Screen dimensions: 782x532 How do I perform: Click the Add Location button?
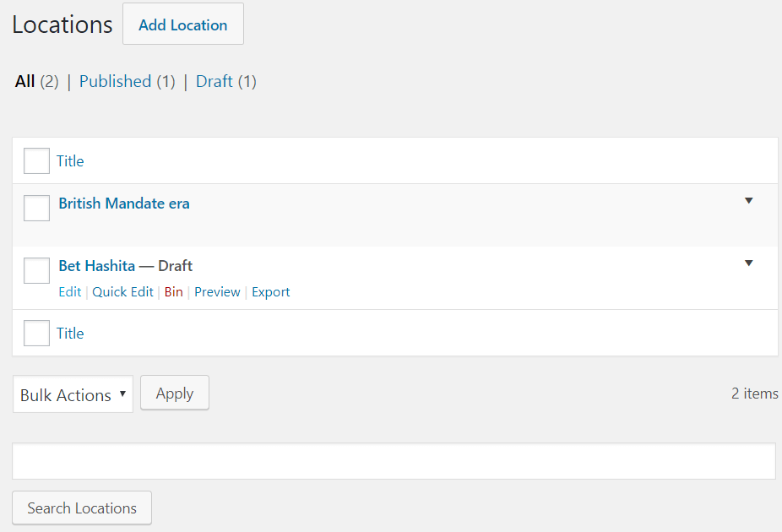coord(182,24)
